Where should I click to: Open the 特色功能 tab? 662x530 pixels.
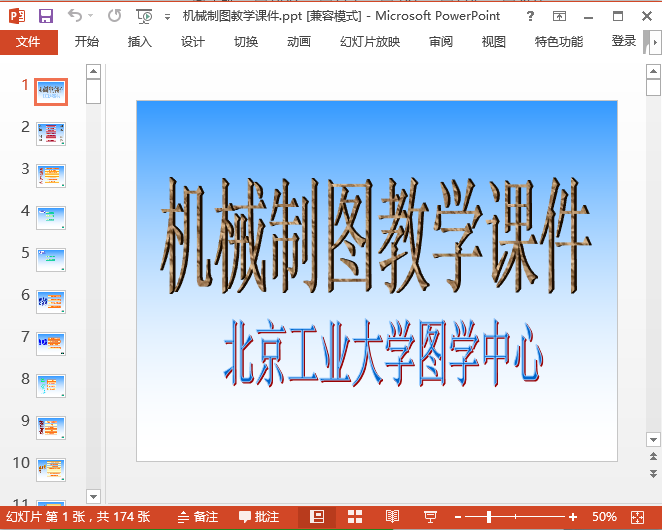pyautogui.click(x=559, y=42)
